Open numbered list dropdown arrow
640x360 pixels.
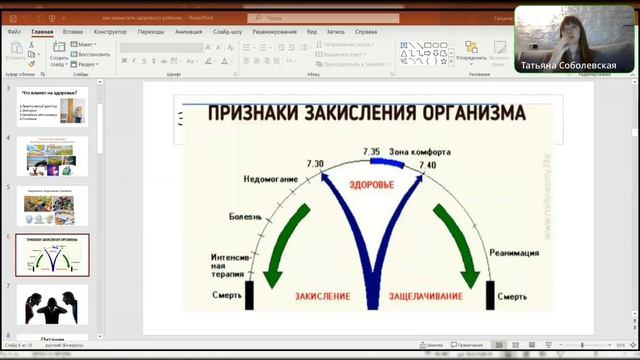(x=270, y=48)
